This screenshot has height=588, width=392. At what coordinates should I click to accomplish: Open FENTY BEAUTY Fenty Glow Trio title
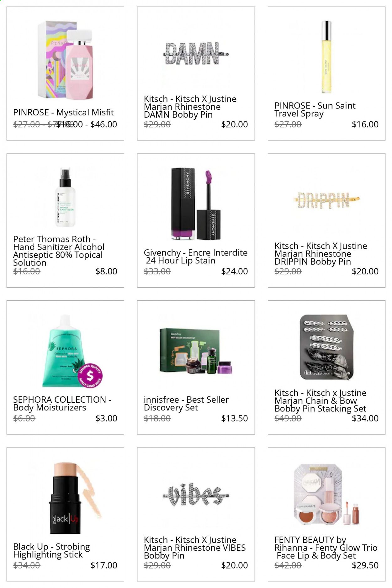point(326,548)
